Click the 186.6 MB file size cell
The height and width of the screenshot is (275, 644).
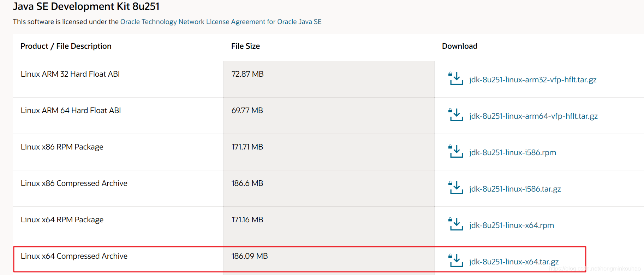(329, 188)
